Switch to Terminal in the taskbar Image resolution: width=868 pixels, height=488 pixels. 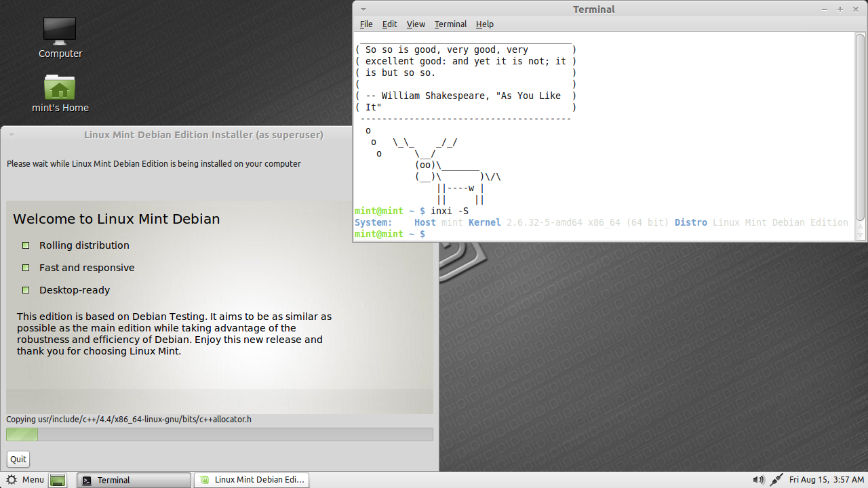click(134, 480)
